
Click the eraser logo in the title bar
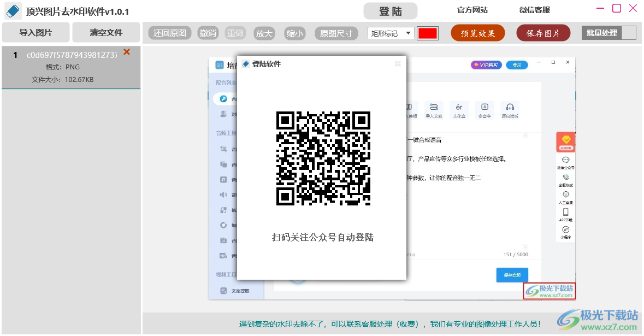click(x=13, y=11)
